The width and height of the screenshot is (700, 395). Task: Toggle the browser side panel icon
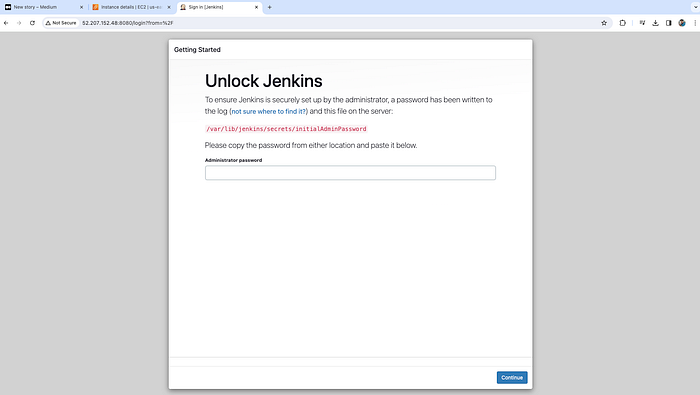coord(668,23)
